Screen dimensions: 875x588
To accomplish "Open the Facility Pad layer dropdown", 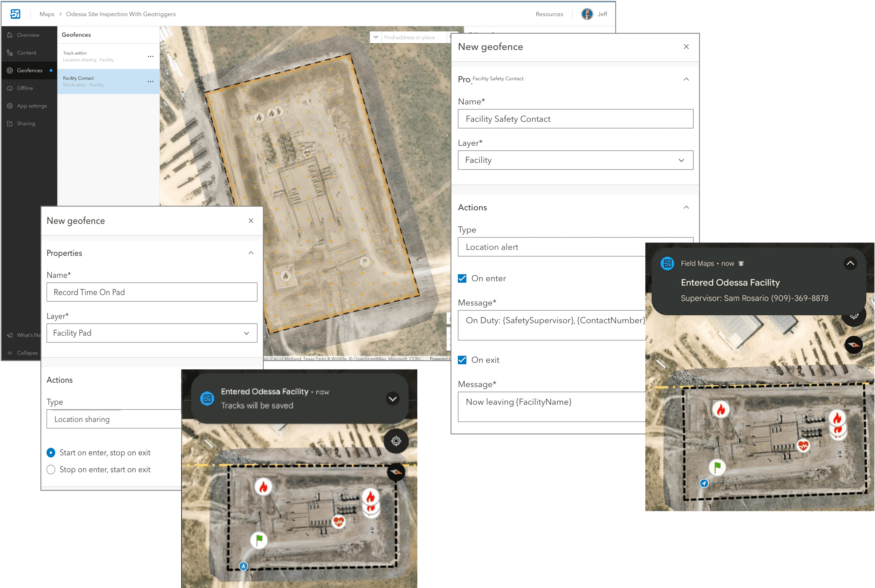I will point(246,333).
